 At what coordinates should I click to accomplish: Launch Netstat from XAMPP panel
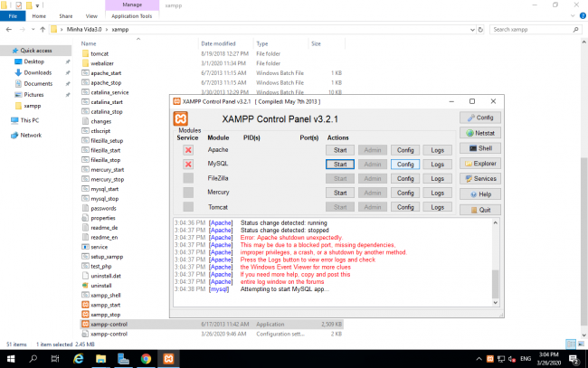point(480,133)
